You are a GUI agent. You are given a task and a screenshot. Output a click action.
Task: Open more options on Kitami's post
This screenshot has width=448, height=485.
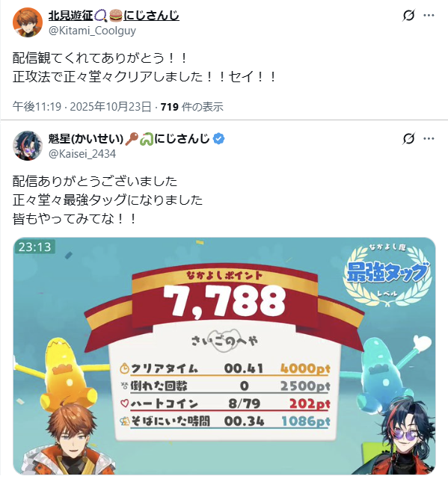tap(429, 15)
